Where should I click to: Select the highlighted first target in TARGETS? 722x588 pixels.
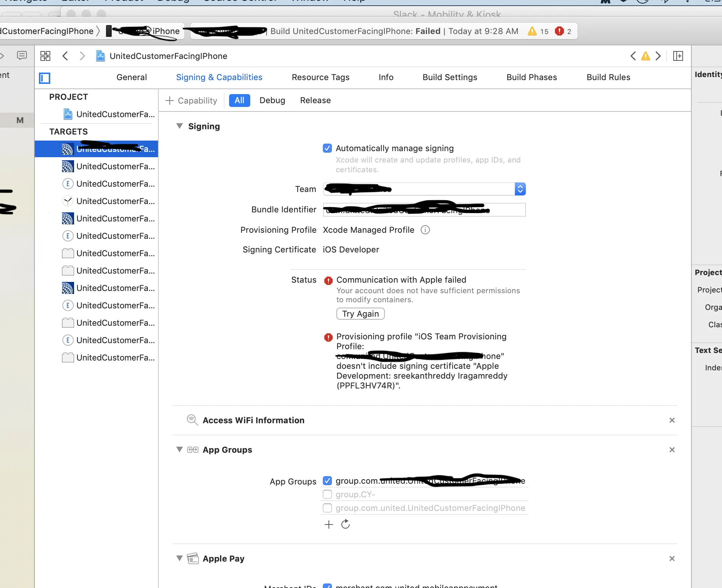pos(96,149)
